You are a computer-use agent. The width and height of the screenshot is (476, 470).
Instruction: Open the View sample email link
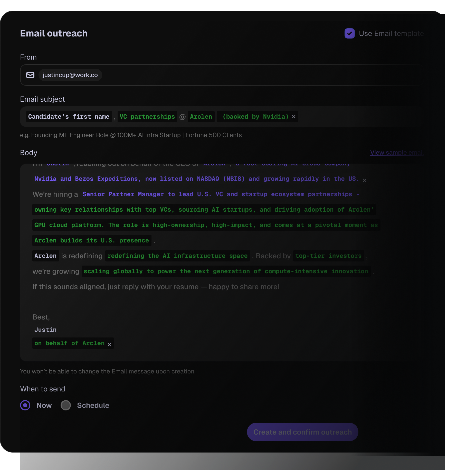(x=397, y=153)
